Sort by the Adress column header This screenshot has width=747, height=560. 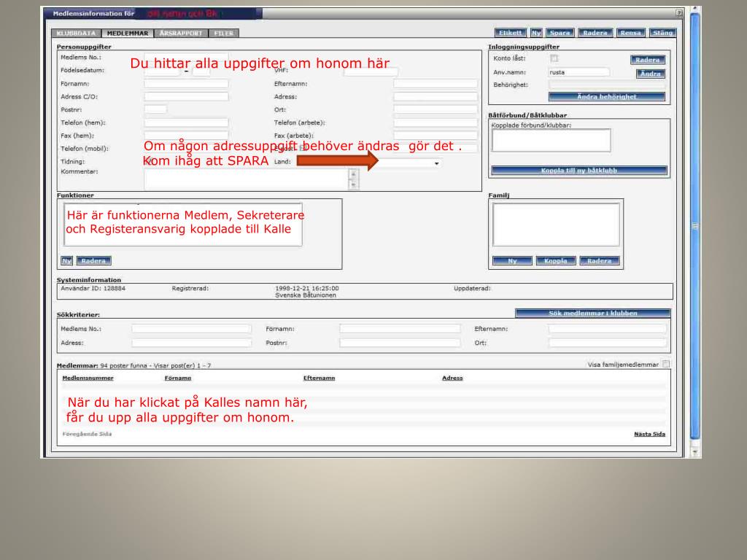pyautogui.click(x=452, y=378)
